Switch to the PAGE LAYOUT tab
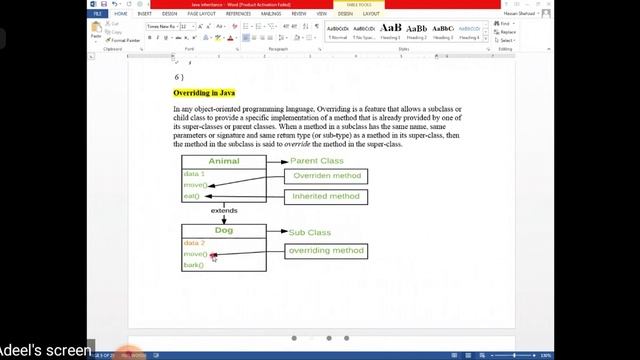Screen dimensions: 640x360 (x=202, y=14)
